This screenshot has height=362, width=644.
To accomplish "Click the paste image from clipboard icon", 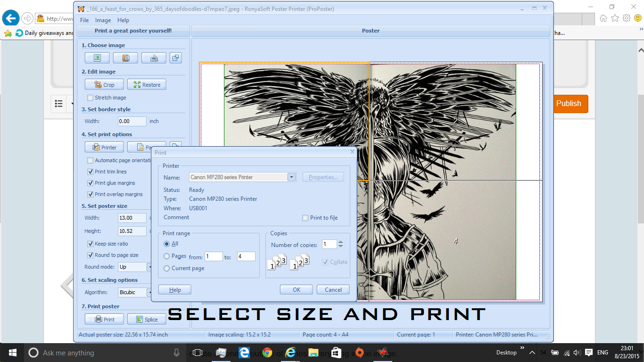I will point(125,58).
